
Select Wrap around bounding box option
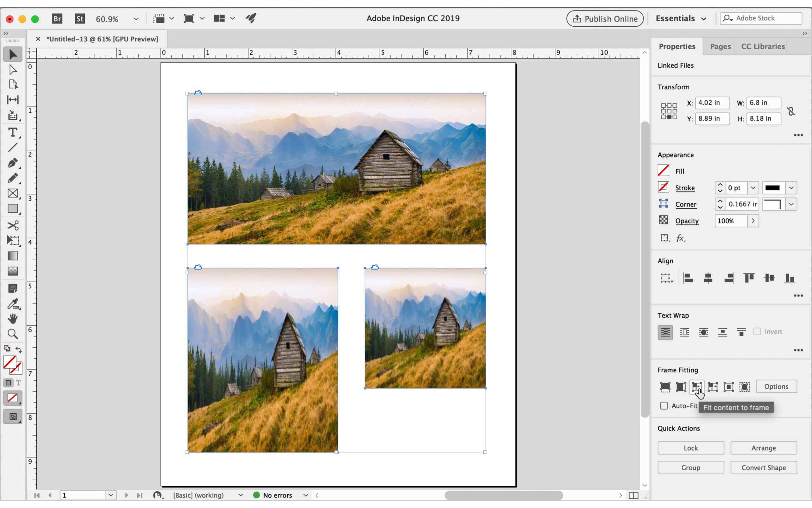point(684,332)
